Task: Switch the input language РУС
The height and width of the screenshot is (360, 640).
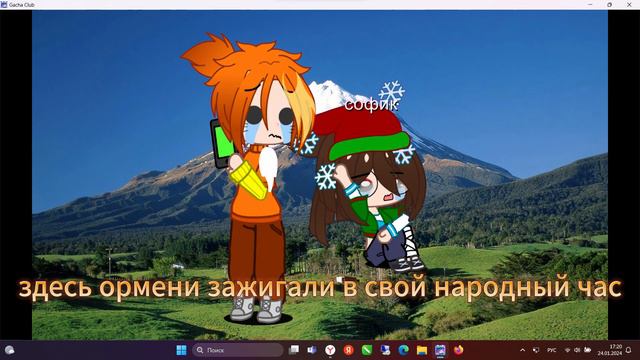Action: (551, 350)
